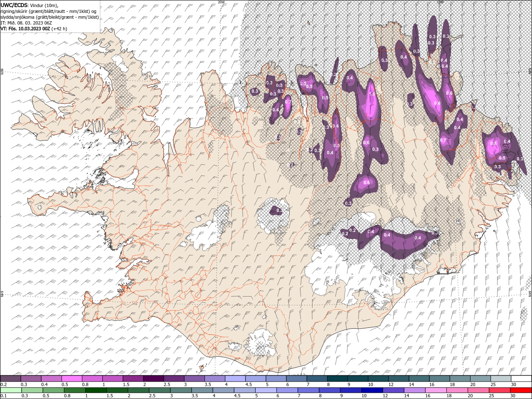Click the 'UWC/ECDS' title text
This screenshot has height=399, width=532.
(14, 5)
